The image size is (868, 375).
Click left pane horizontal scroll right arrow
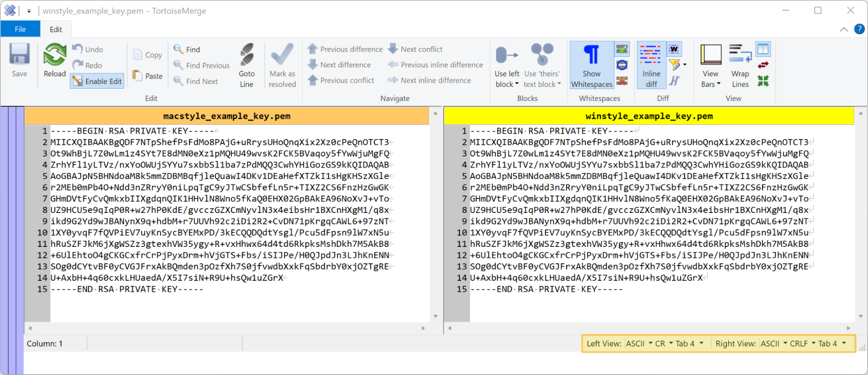(423, 328)
